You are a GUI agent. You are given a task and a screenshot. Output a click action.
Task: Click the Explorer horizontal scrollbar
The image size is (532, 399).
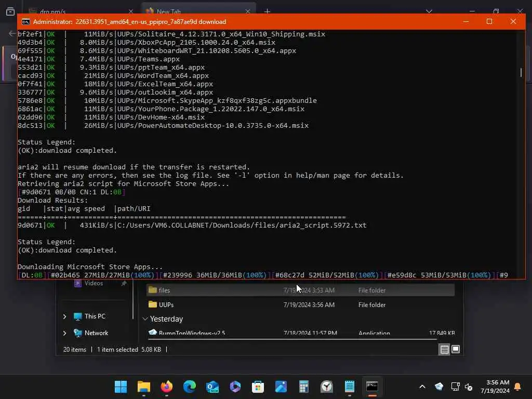[x=293, y=339]
